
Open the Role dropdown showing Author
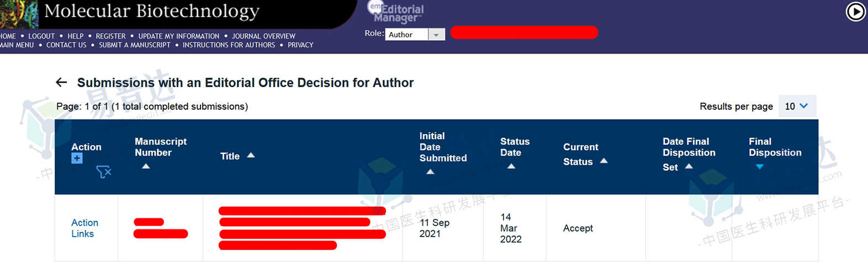[415, 34]
